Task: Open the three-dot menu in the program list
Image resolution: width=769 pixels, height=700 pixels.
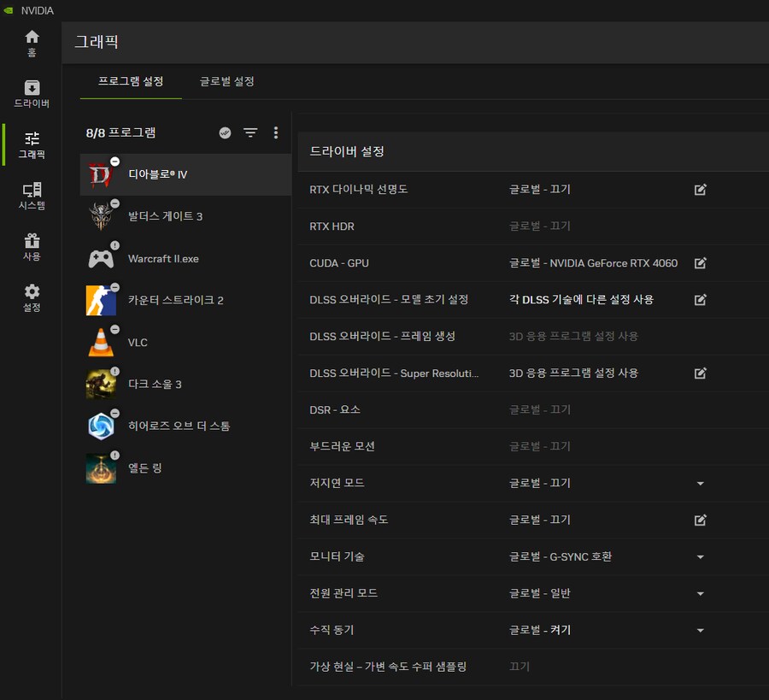Action: [x=276, y=132]
